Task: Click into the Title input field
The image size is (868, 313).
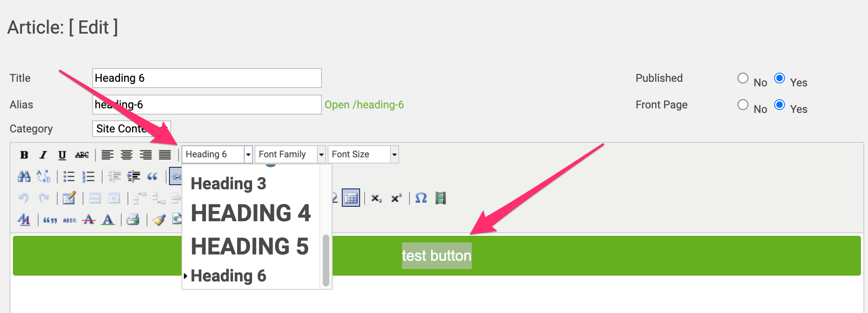Action: 207,78
